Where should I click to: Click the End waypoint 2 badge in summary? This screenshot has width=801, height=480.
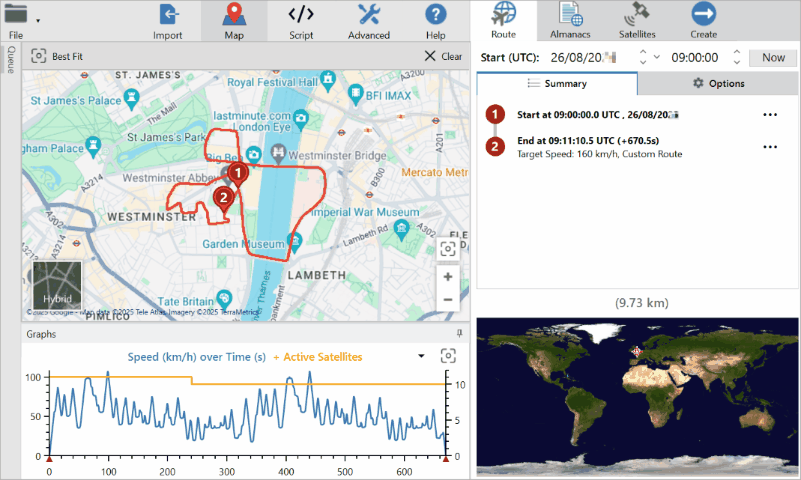point(494,147)
